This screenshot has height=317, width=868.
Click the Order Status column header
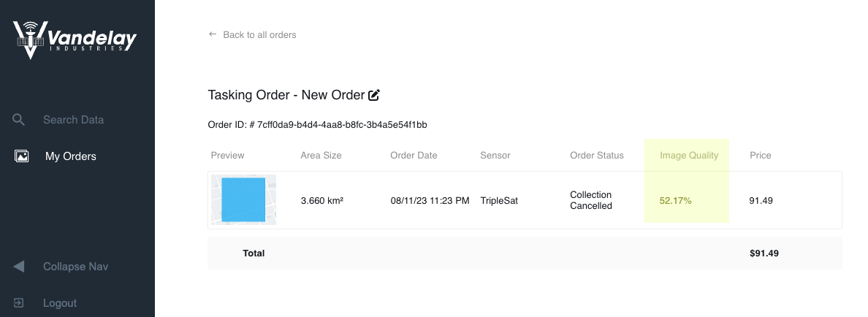(597, 156)
